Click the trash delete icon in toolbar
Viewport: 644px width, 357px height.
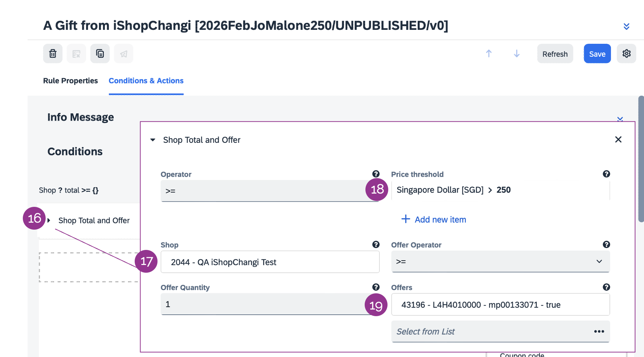click(53, 54)
